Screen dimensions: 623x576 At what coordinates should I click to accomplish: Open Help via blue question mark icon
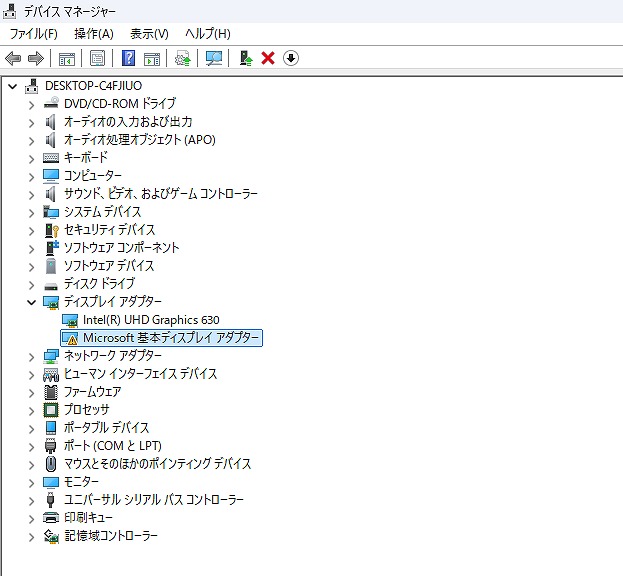click(x=128, y=58)
